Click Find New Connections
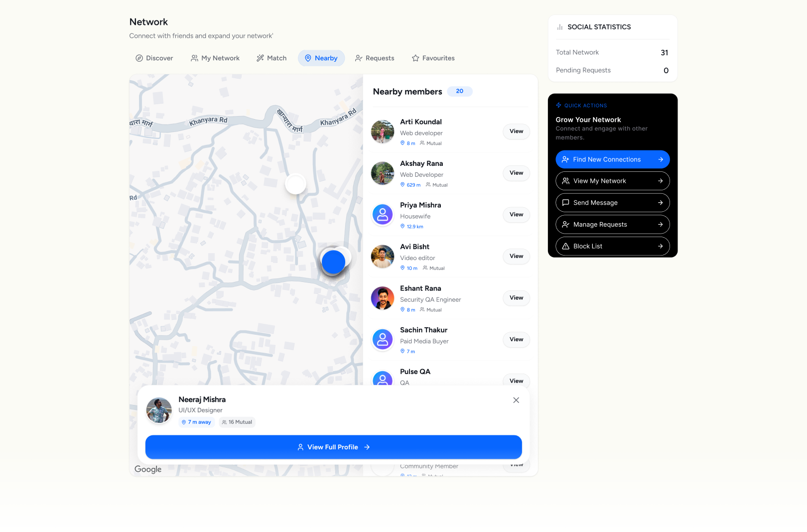 click(613, 159)
